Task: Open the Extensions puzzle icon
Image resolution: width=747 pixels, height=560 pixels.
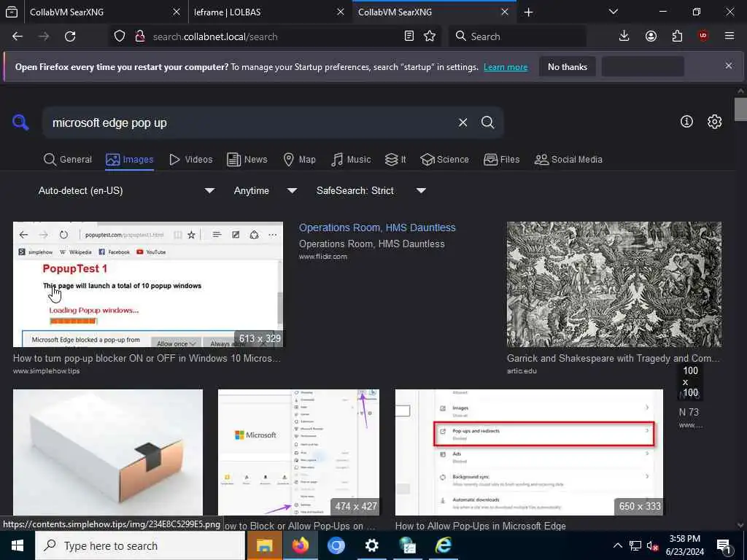Action: [677, 36]
